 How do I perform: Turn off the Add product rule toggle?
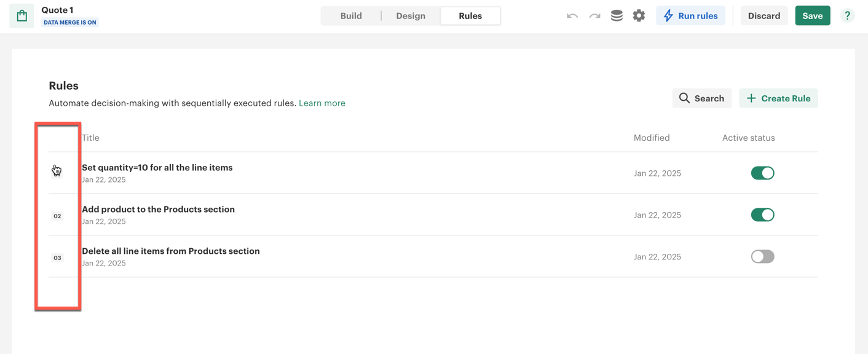click(x=762, y=215)
